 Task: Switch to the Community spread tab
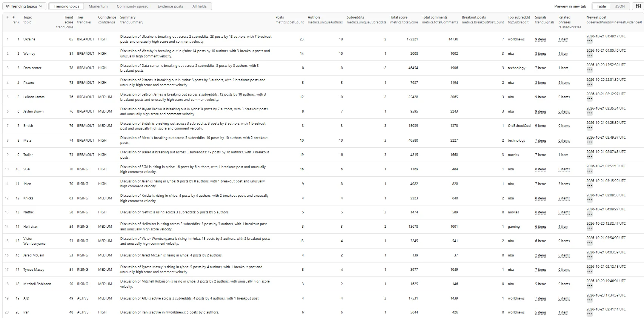132,6
